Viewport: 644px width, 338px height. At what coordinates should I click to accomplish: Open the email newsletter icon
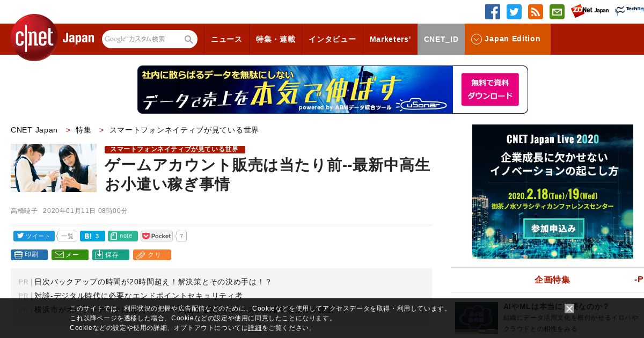tap(557, 12)
